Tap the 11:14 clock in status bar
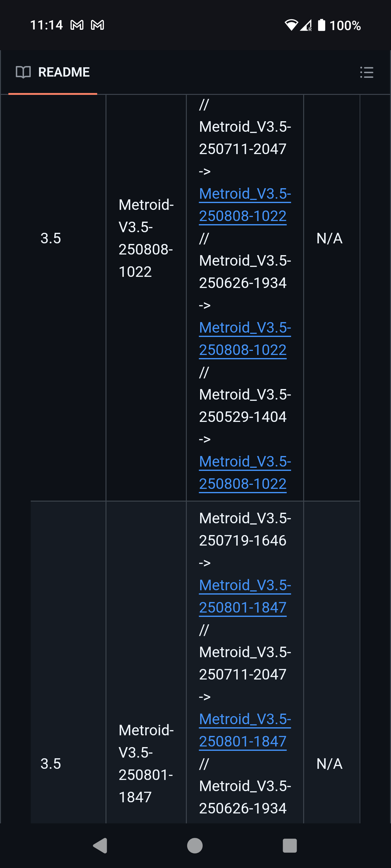 pos(46,25)
